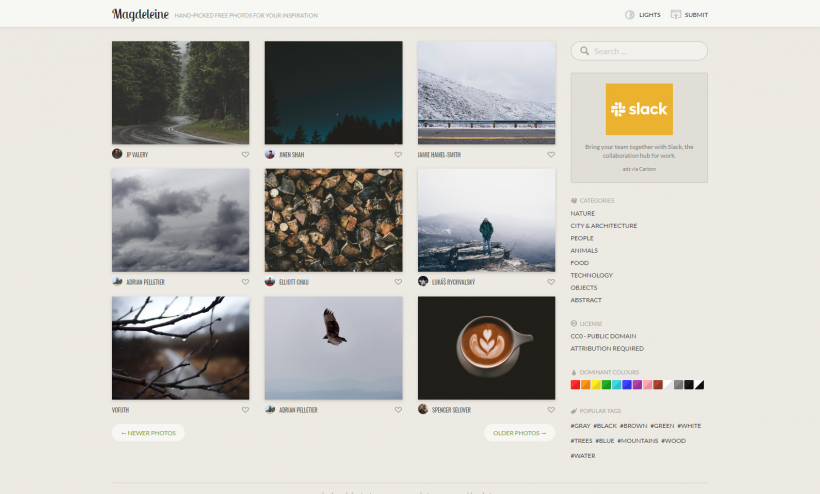Open the People category
Image resolution: width=820 pixels, height=494 pixels.
point(582,238)
